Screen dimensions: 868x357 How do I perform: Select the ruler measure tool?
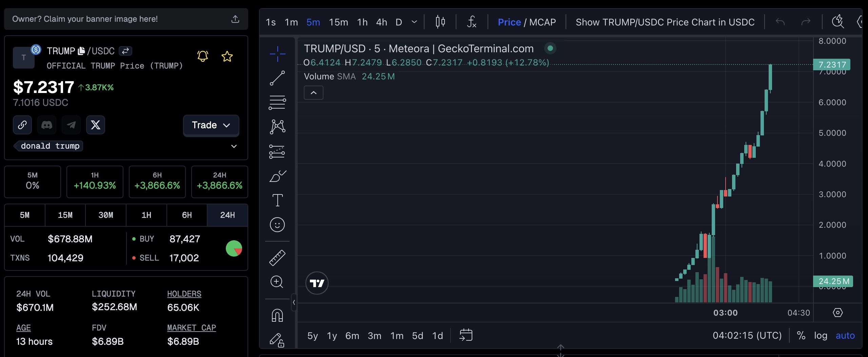(x=277, y=258)
